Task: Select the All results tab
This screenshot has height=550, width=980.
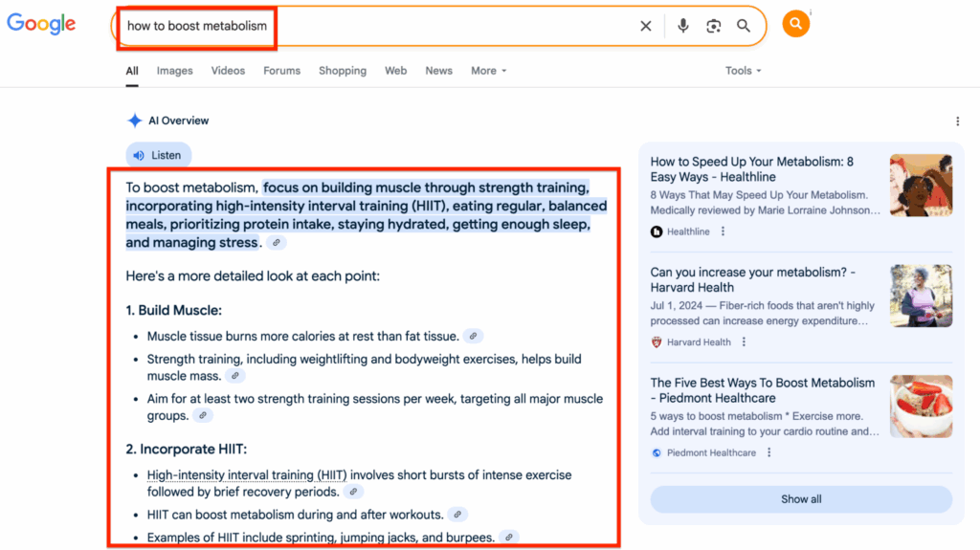Action: tap(132, 71)
